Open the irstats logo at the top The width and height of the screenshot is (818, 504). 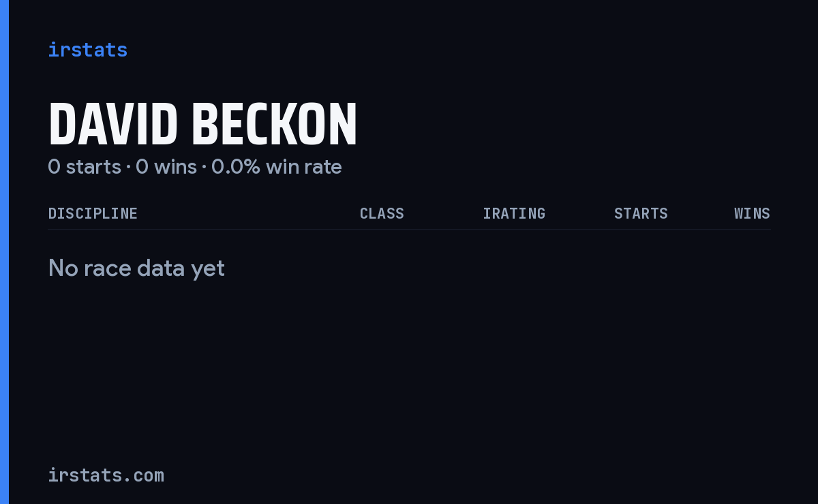[x=87, y=50]
